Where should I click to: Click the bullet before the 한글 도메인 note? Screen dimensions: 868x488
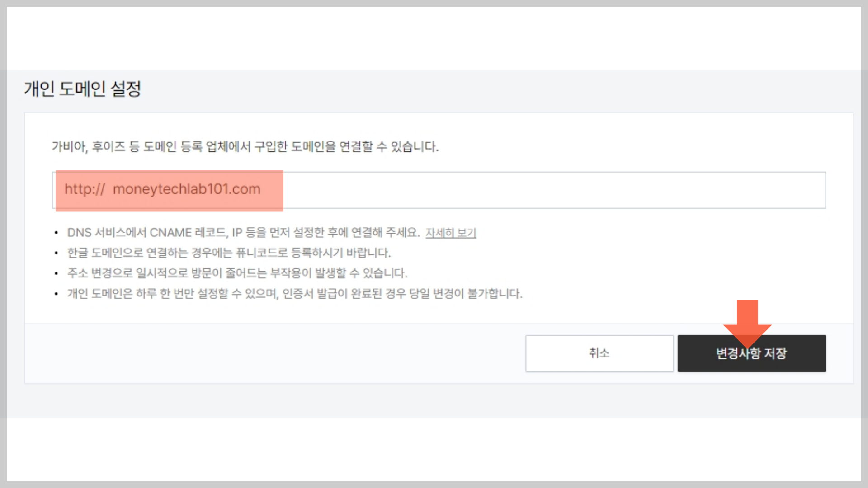[x=56, y=253]
